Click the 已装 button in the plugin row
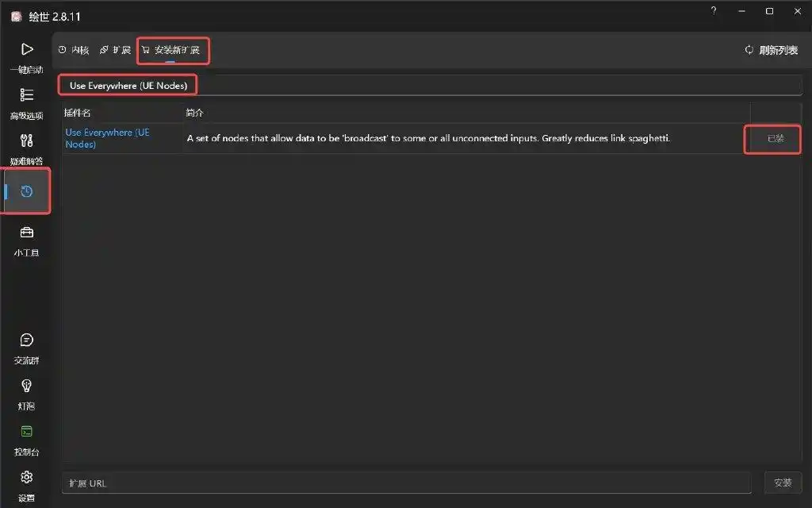This screenshot has height=508, width=812. point(775,139)
